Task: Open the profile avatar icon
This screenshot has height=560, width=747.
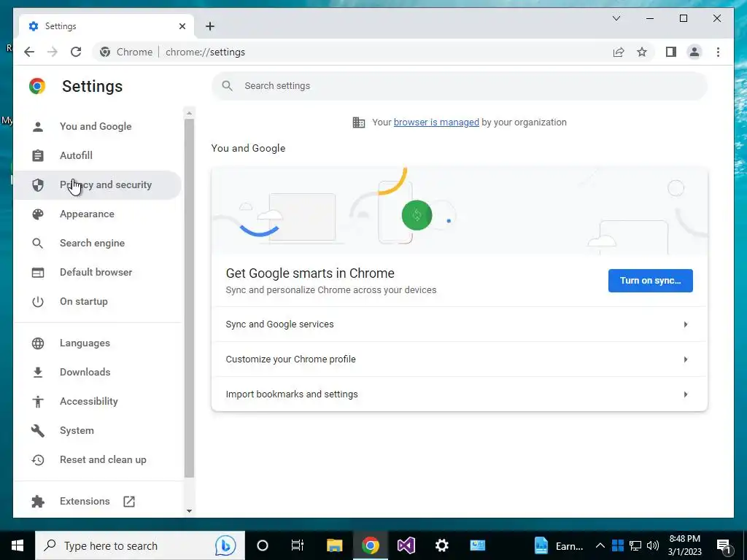Action: coord(694,52)
